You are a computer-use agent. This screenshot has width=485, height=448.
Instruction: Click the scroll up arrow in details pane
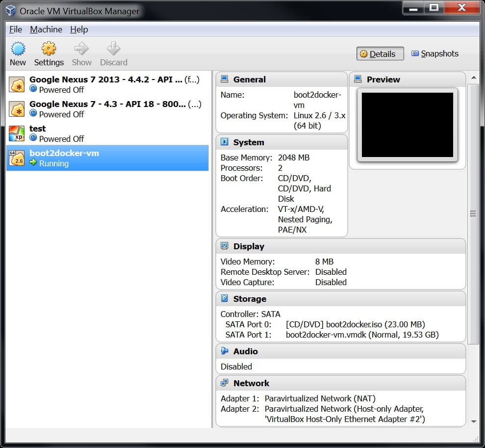click(473, 78)
